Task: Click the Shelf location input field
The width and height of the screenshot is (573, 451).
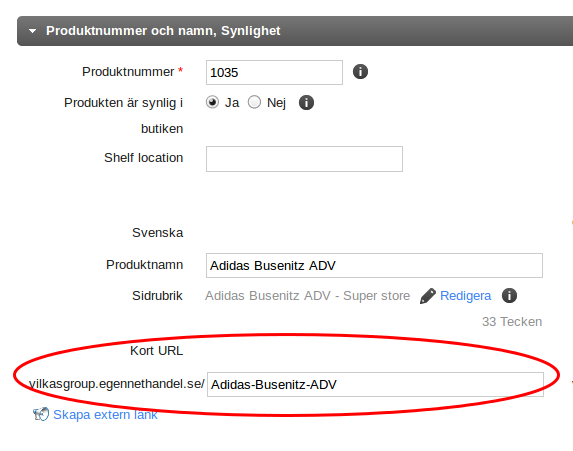Action: click(x=304, y=159)
